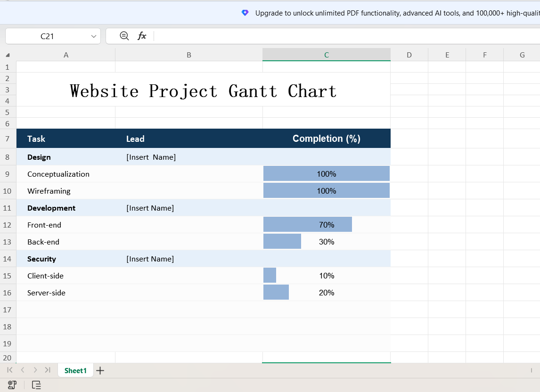540x392 pixels.
Task: Click the Website Project Gantt Chart title
Action: tap(203, 91)
